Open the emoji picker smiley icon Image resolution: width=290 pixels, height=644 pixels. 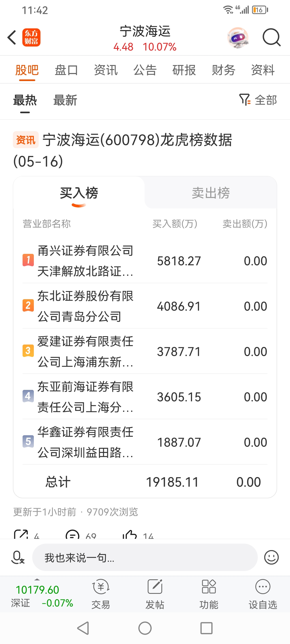pyautogui.click(x=271, y=557)
